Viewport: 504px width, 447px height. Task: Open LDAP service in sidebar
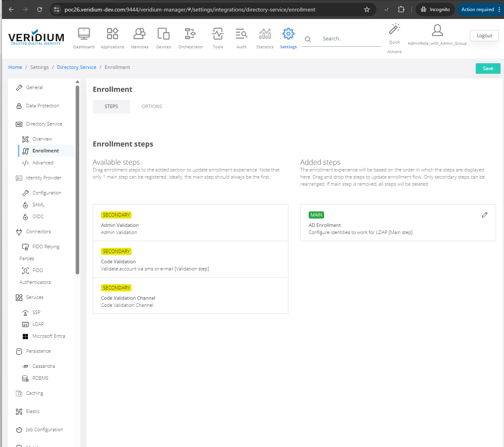click(x=38, y=324)
